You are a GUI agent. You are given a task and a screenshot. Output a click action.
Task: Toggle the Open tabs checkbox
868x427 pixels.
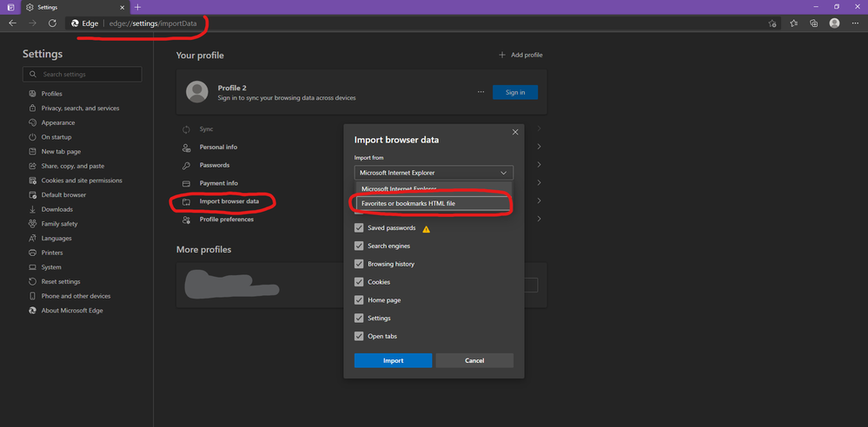359,336
